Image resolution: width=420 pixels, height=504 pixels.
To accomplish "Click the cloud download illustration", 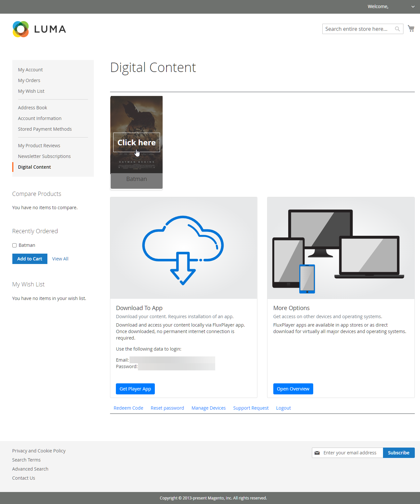I will click(183, 248).
